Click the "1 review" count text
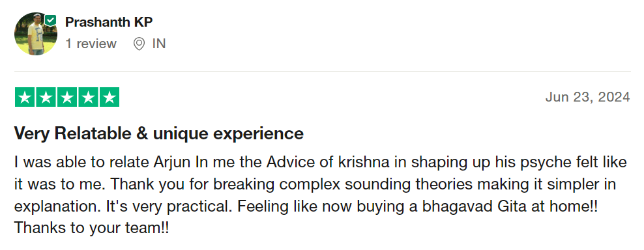The image size is (644, 250). click(91, 44)
